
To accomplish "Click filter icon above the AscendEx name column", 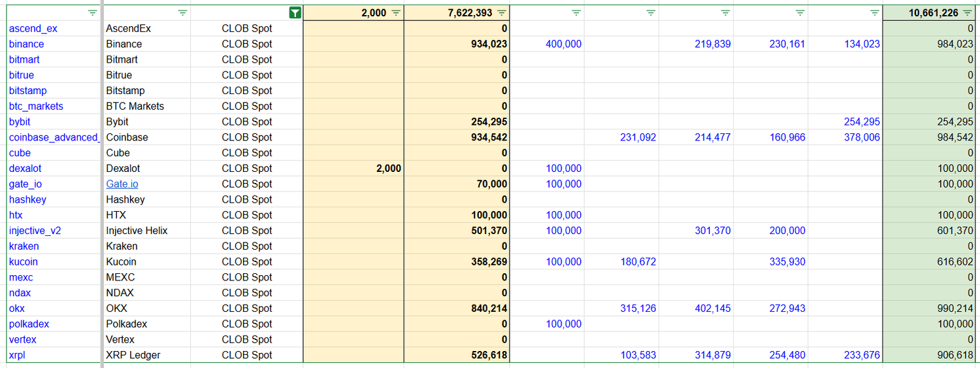I will point(182,12).
